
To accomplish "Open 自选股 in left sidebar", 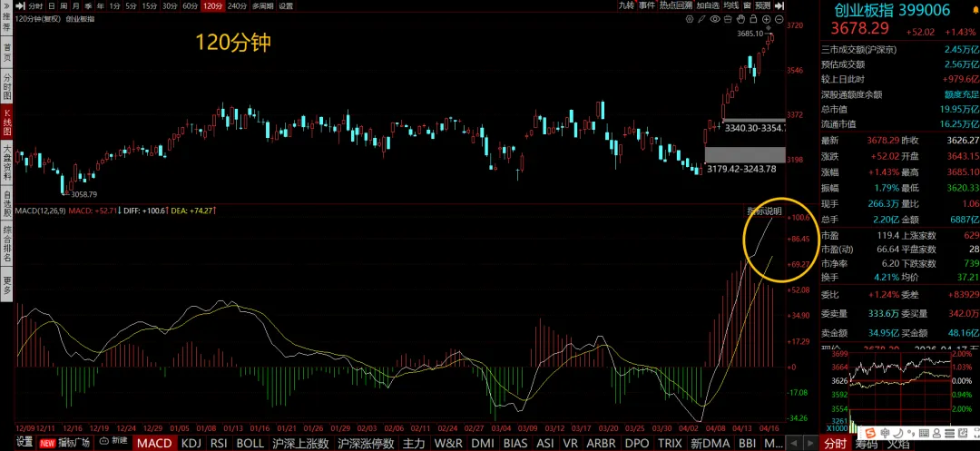I will tap(6, 203).
